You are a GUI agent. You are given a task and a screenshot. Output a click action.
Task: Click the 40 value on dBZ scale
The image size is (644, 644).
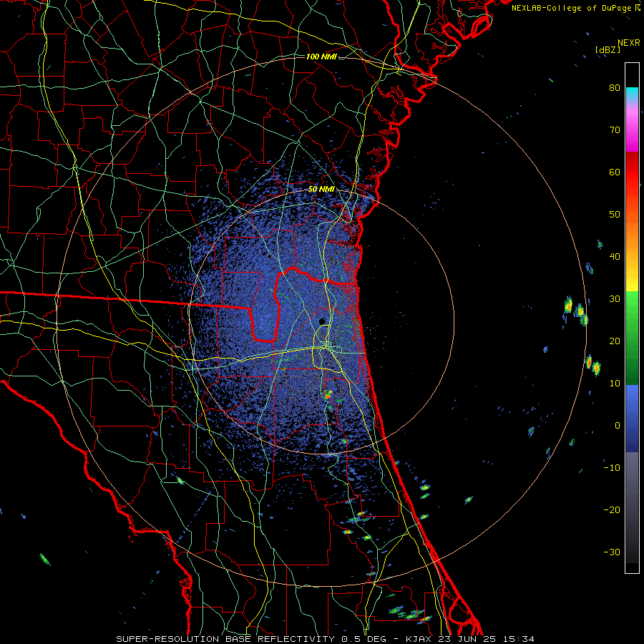coord(615,257)
